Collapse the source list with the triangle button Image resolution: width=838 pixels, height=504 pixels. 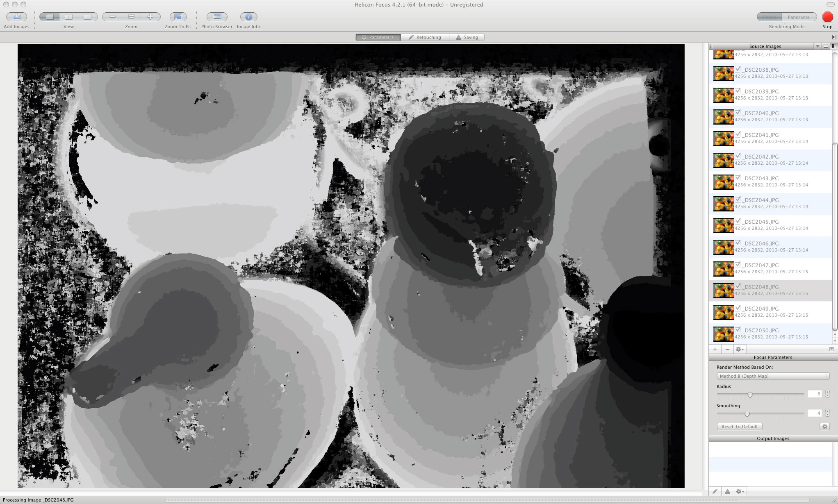(x=831, y=349)
